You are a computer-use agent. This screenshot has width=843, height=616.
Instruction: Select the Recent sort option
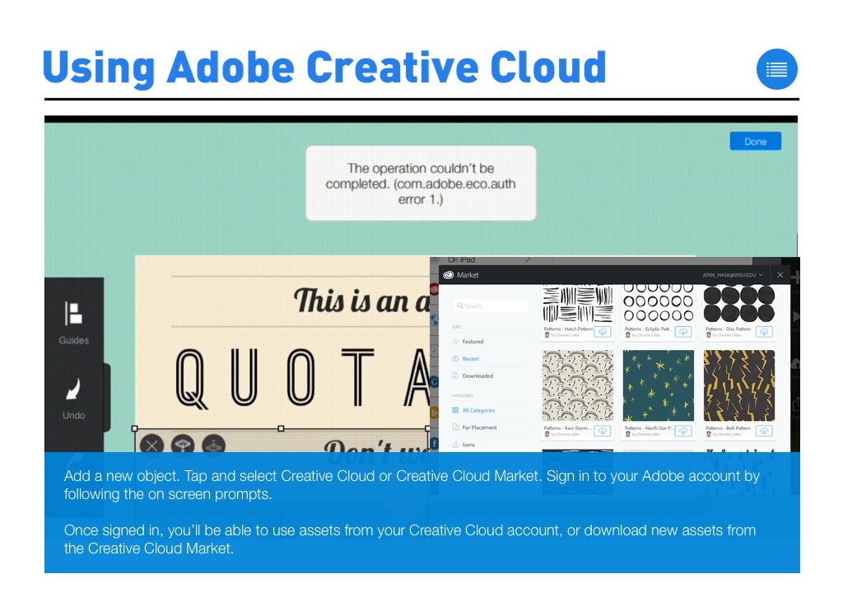(x=470, y=358)
